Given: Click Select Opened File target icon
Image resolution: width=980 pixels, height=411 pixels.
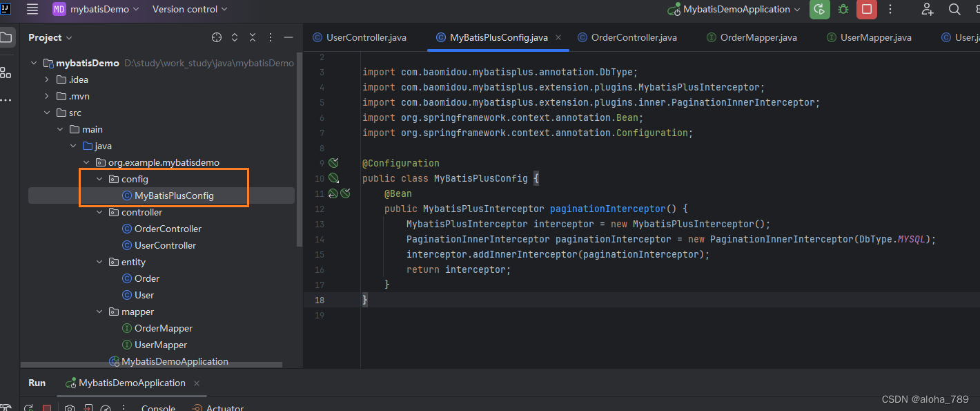Looking at the screenshot, I should (217, 37).
